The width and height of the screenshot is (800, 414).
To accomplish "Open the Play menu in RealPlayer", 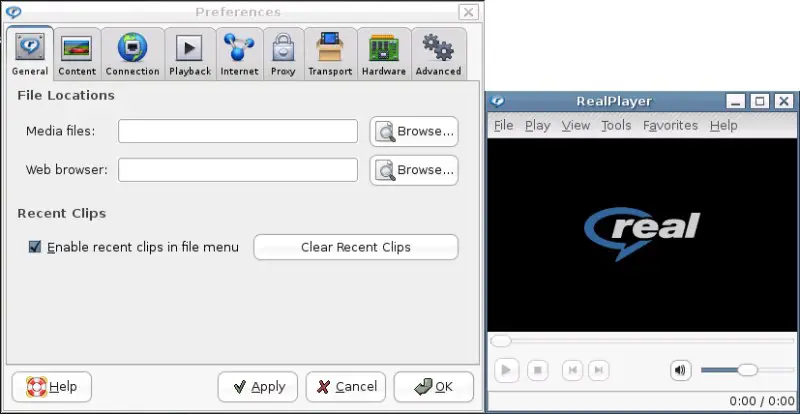I will 537,125.
